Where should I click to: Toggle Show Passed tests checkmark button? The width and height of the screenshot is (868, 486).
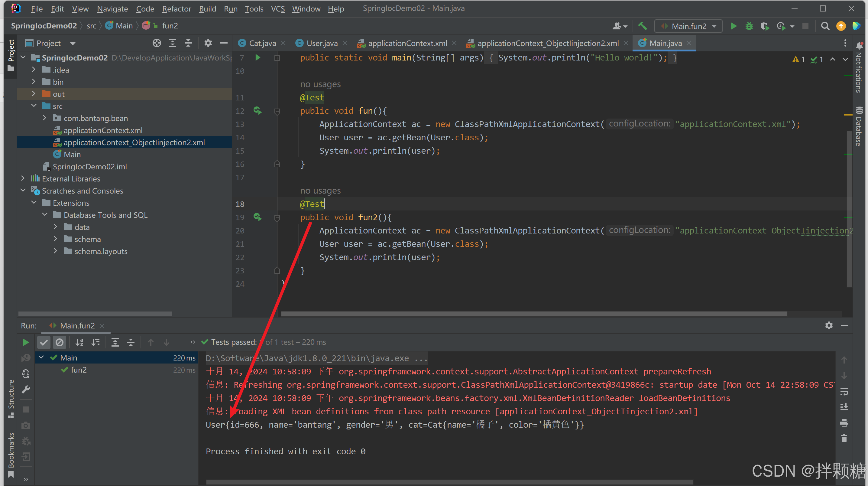44,342
